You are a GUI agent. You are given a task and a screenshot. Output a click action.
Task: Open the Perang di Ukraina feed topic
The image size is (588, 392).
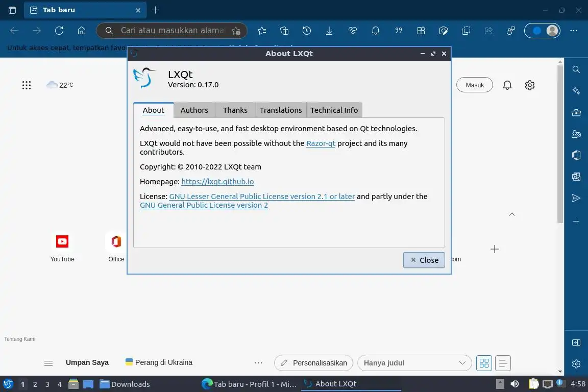[159, 362]
